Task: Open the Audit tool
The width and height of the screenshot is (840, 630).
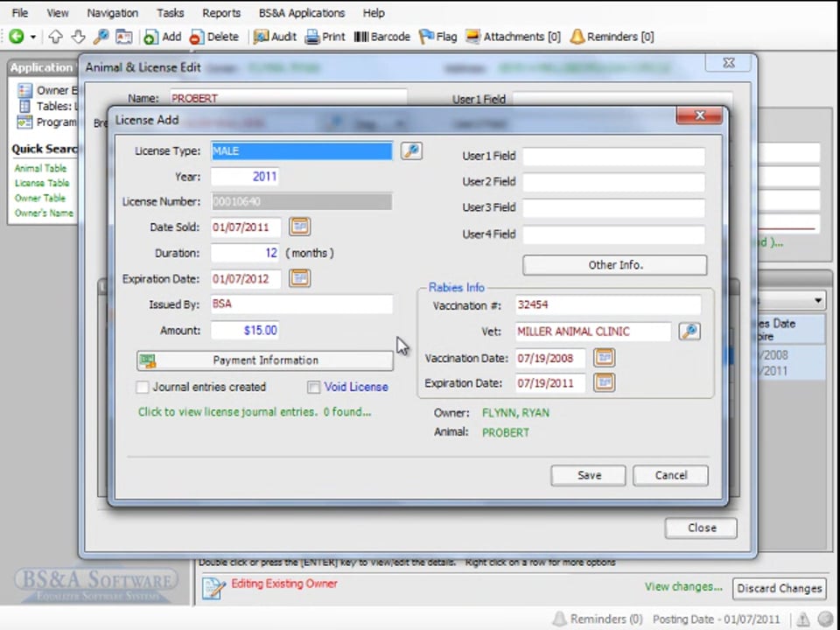Action: 274,37
